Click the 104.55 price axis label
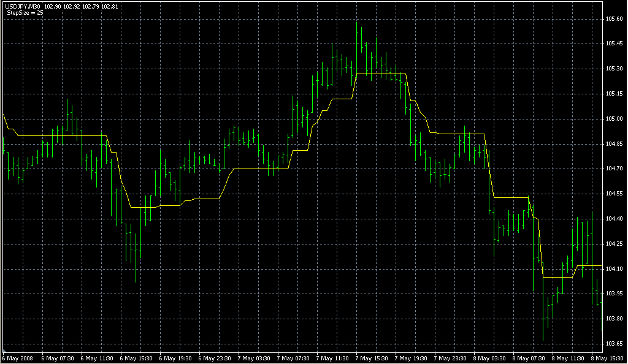The width and height of the screenshot is (628, 364). pos(615,194)
